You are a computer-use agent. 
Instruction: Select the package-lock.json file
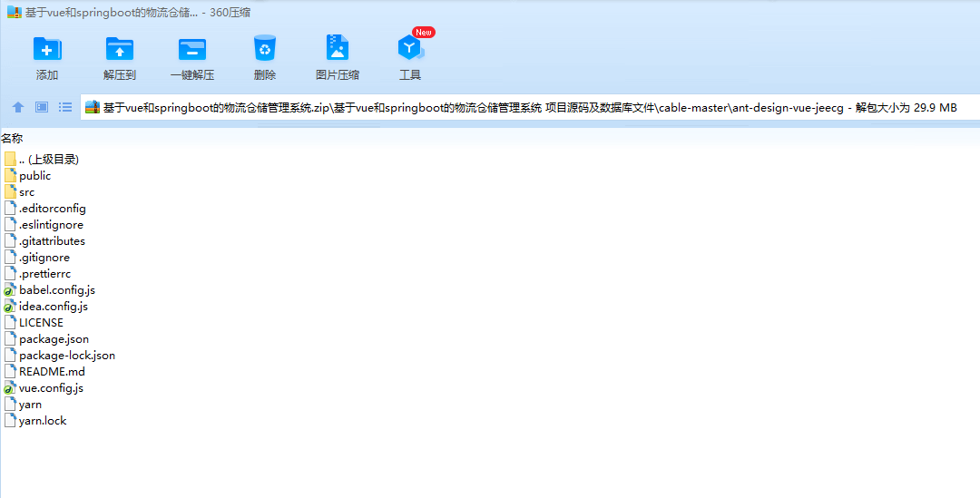click(59, 355)
